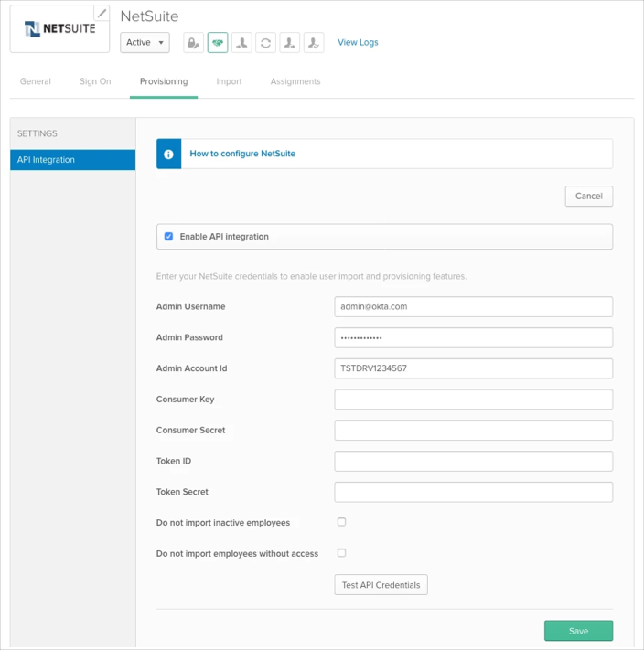
Task: Check Do not import employees without access
Action: click(x=341, y=553)
